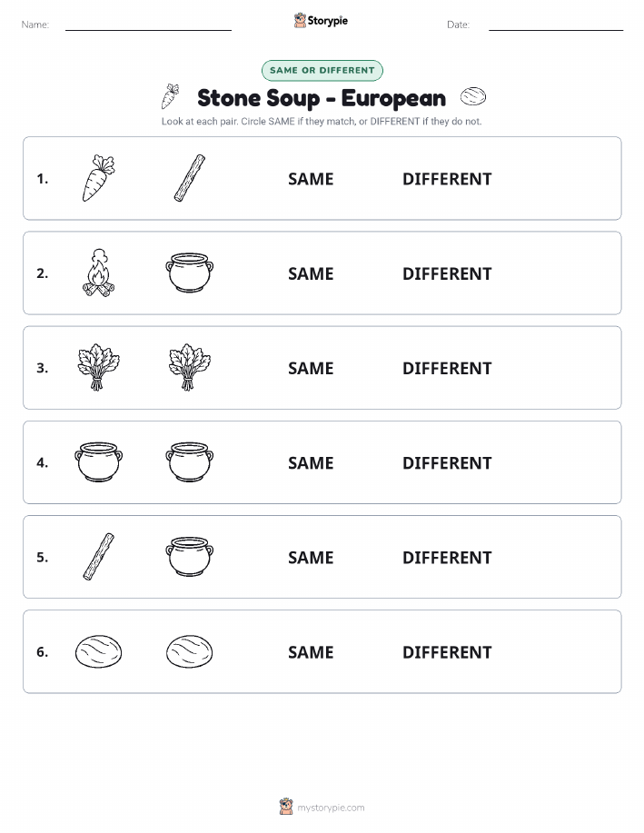Choose DIFFERENT for row 2

point(447,273)
